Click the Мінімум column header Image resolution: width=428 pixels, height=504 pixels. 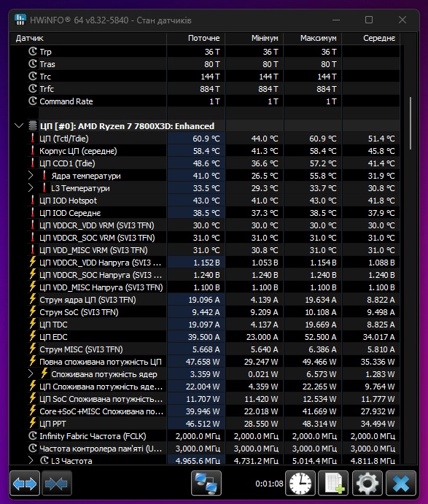coord(254,38)
